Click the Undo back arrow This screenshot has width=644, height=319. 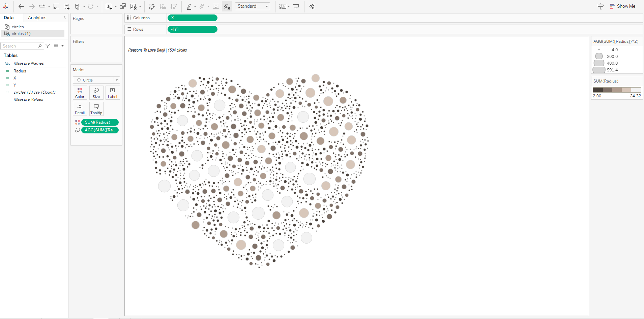pyautogui.click(x=21, y=6)
